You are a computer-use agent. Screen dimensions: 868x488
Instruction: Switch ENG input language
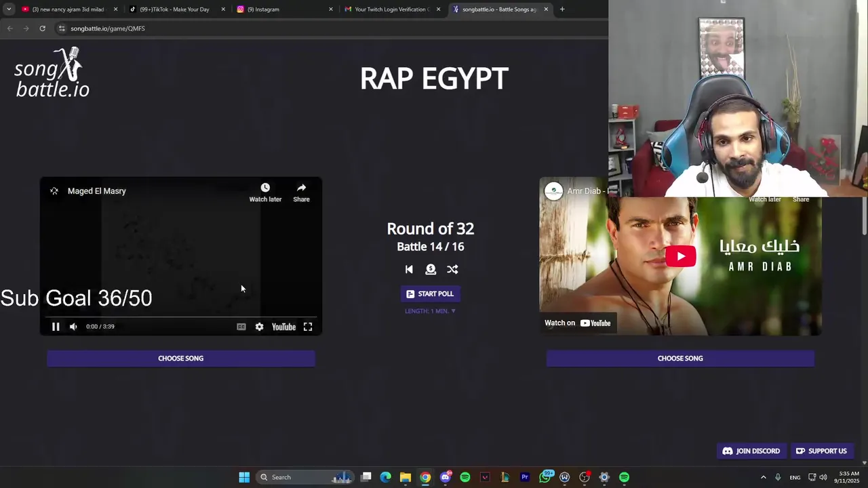(x=795, y=477)
